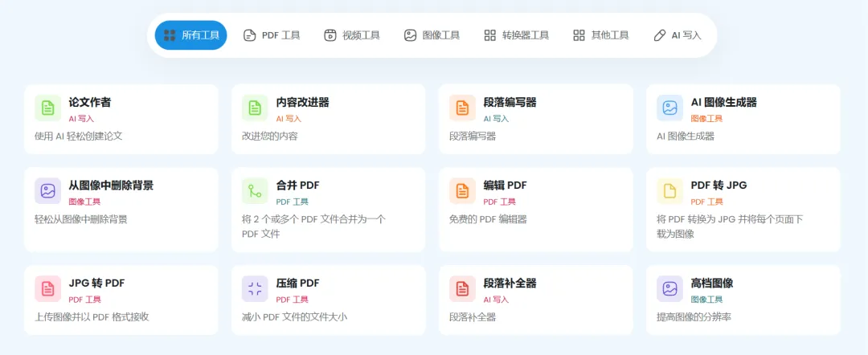Viewport: 868px width, 355px height.
Task: Click the yellow file icon for PDF 转 JPG
Action: [669, 191]
